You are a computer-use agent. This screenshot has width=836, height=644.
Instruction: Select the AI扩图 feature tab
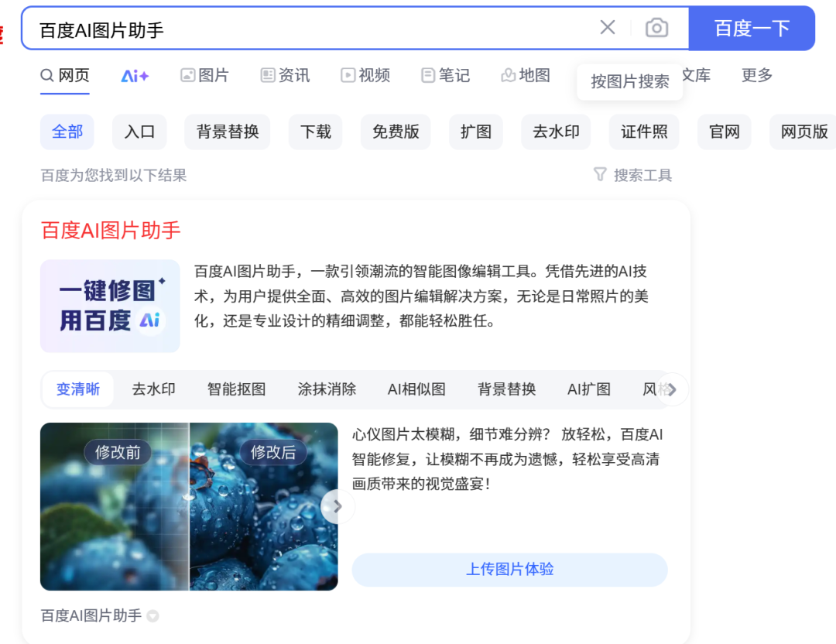[589, 389]
